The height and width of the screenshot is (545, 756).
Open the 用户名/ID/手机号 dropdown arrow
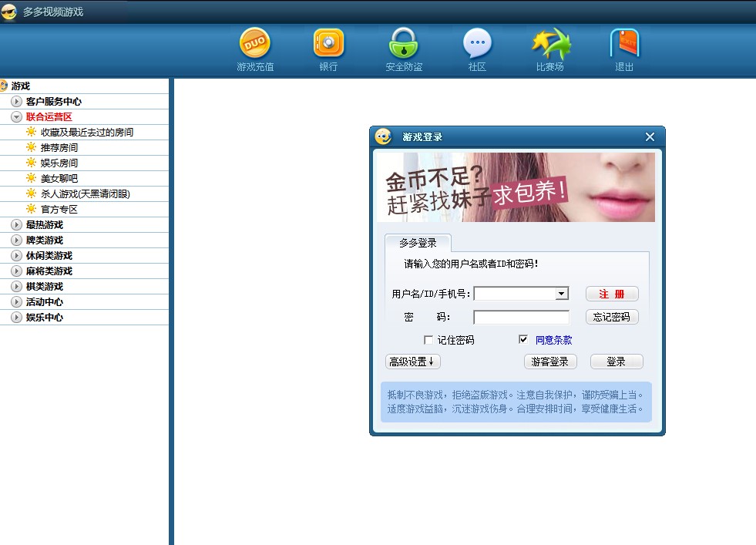click(562, 294)
